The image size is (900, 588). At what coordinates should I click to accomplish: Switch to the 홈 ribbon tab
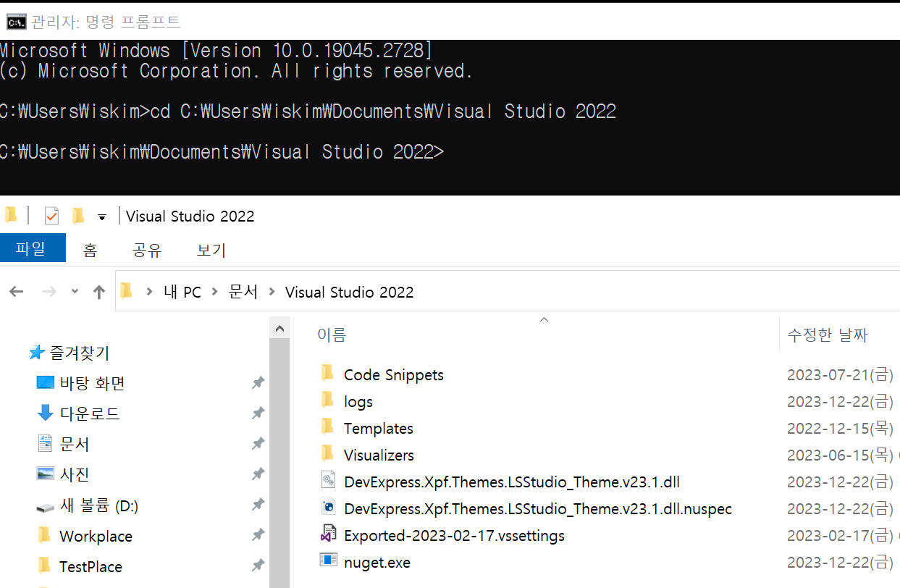90,250
